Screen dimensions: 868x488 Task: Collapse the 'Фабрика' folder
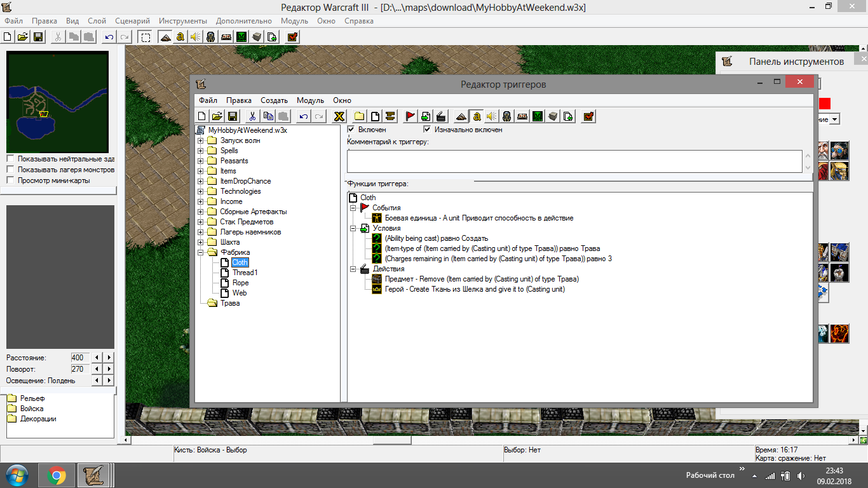point(201,252)
